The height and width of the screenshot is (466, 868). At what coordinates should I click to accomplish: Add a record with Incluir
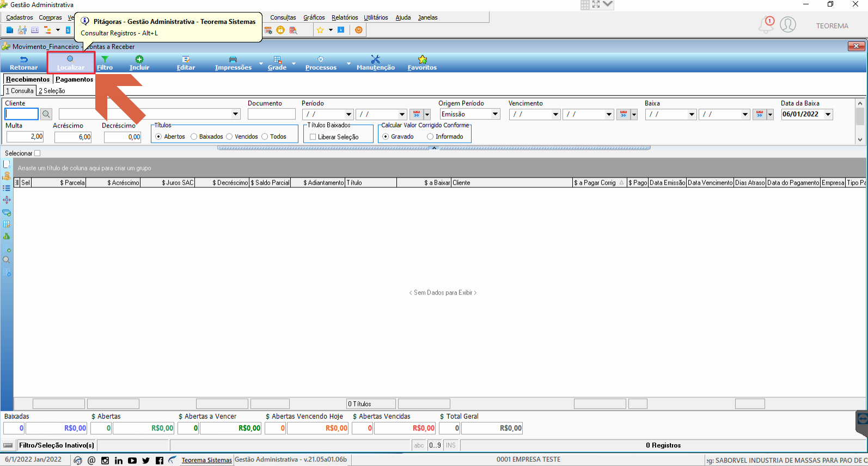[139, 63]
